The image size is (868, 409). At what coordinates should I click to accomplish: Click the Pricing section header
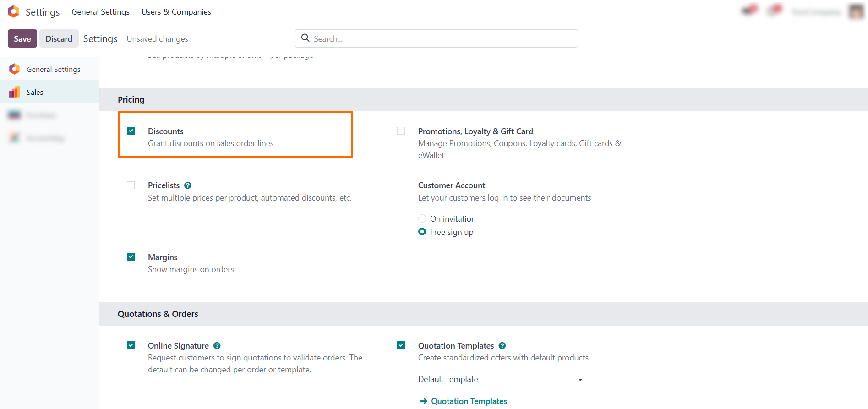click(x=131, y=100)
